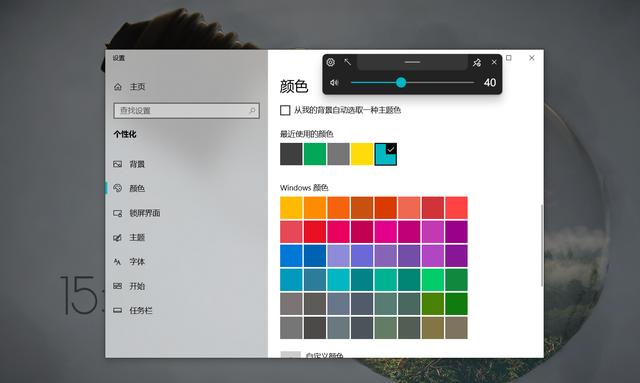The image size is (640, 383).
Task: Select the checked teal recent swatch
Action: (386, 154)
